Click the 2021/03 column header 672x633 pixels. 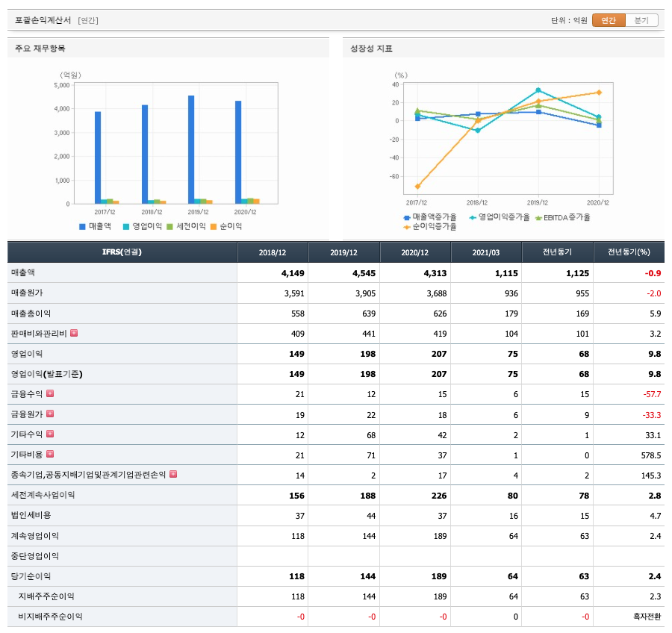486,252
